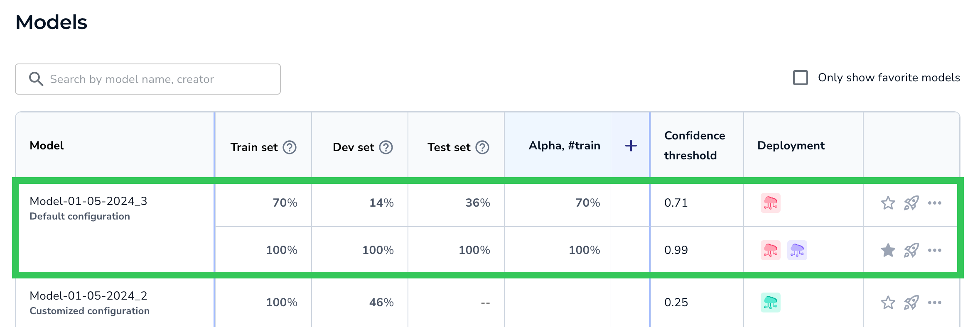Click Train set help question icon
This screenshot has height=327, width=980.
point(290,147)
